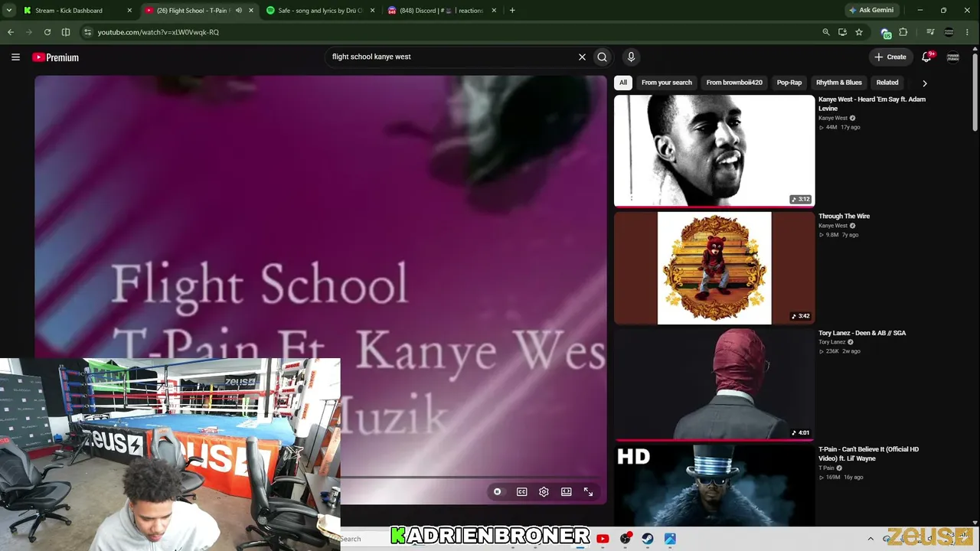Viewport: 980px width, 551px height.
Task: Open the Chrome profile avatar
Action: tap(949, 32)
